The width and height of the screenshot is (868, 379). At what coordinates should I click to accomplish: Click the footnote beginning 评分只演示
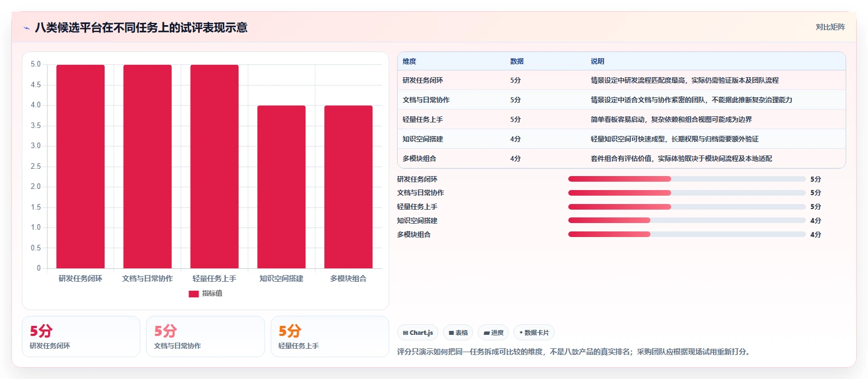[573, 352]
